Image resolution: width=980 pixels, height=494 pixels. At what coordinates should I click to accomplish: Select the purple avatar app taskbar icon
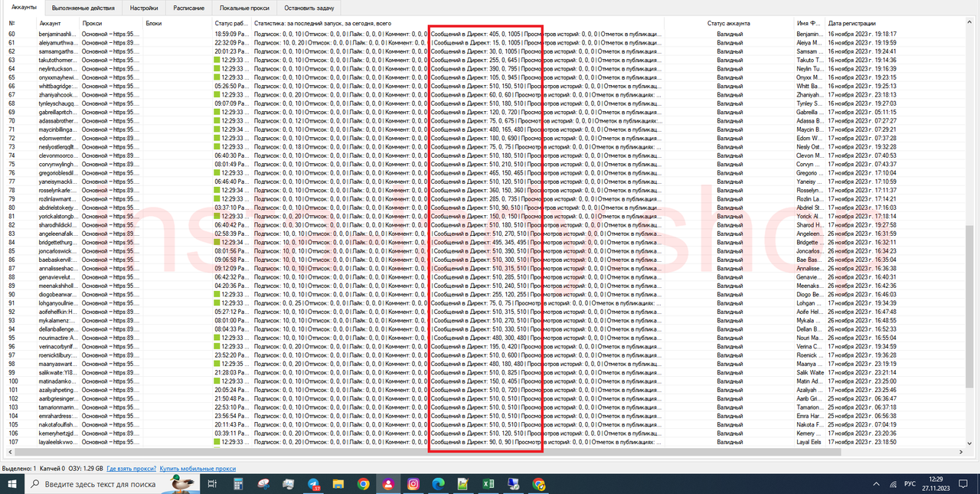pyautogui.click(x=388, y=484)
